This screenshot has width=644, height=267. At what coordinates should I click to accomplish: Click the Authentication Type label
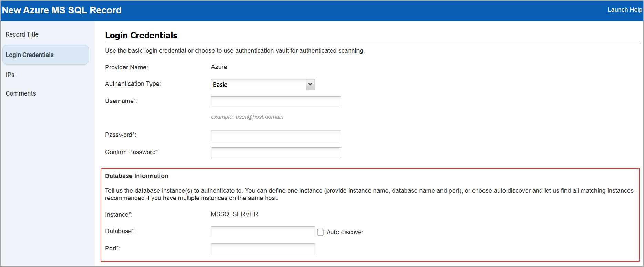point(133,84)
